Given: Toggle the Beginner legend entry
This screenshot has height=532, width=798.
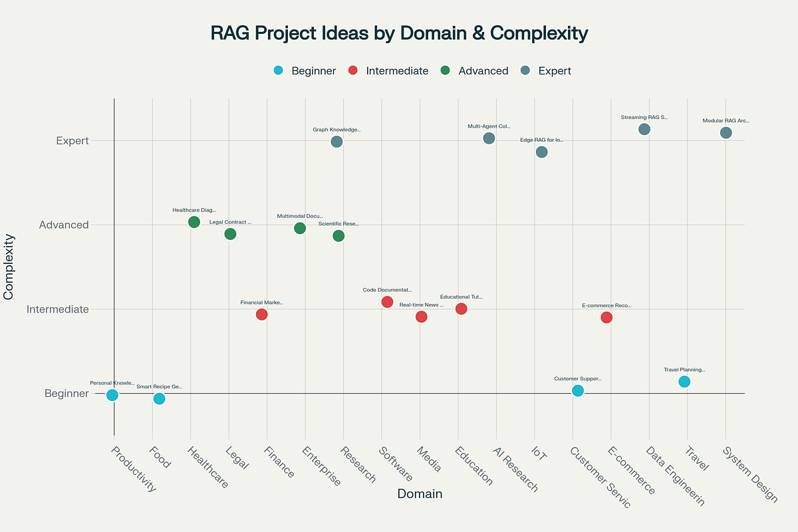Looking at the screenshot, I should (x=305, y=70).
